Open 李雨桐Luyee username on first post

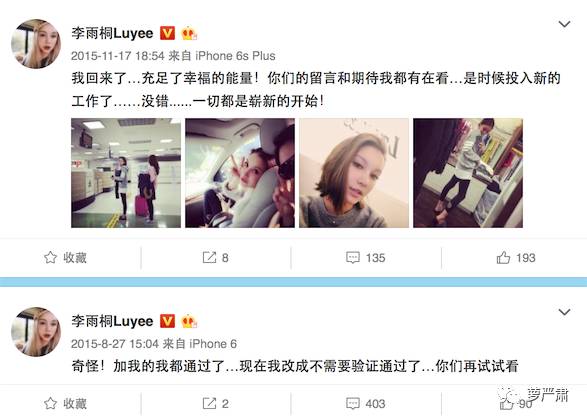112,33
